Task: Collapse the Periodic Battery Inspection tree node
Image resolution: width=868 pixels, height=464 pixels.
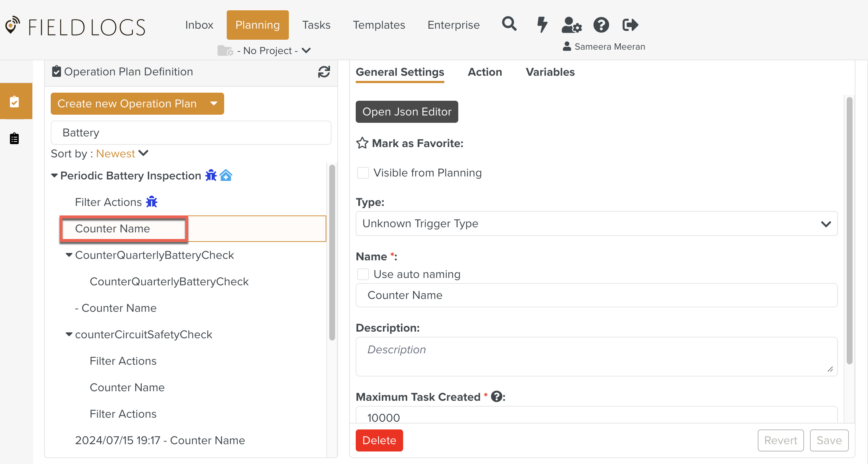Action: pos(54,176)
